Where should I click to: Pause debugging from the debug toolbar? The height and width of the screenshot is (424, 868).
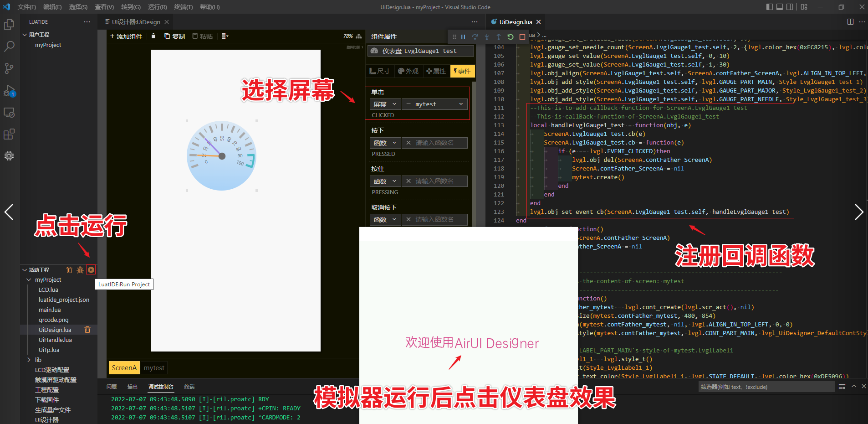463,37
